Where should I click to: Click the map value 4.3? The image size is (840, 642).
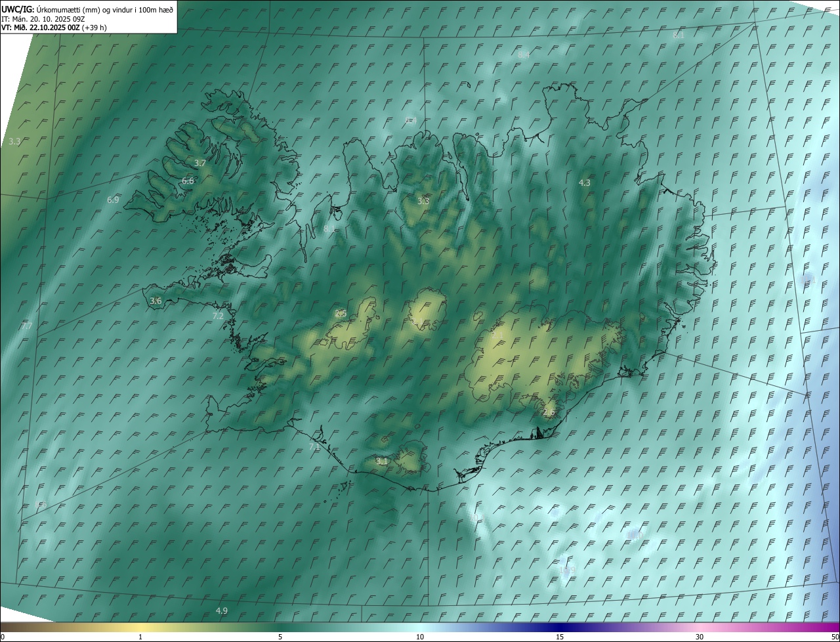click(584, 182)
